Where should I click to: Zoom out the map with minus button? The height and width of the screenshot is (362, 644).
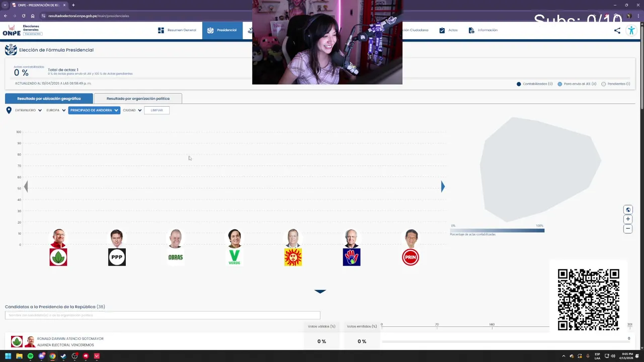(628, 229)
